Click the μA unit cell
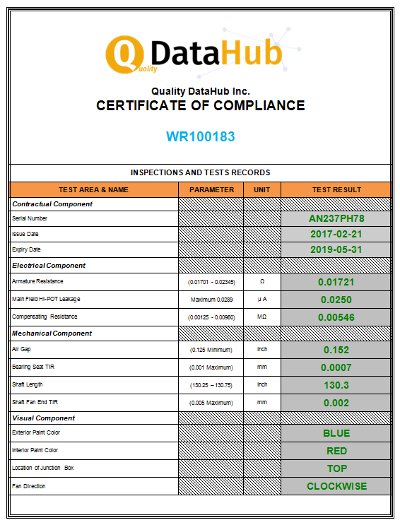This screenshot has height=525, width=400. 262,299
